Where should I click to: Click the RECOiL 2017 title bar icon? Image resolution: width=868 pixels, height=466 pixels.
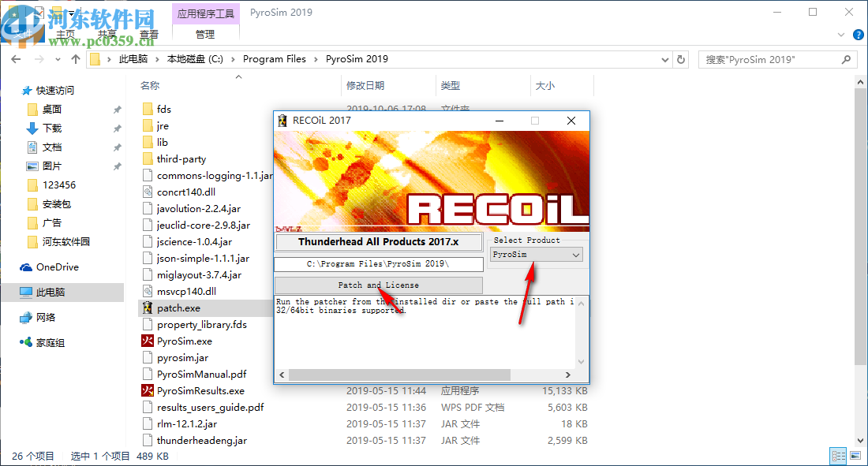[x=282, y=121]
